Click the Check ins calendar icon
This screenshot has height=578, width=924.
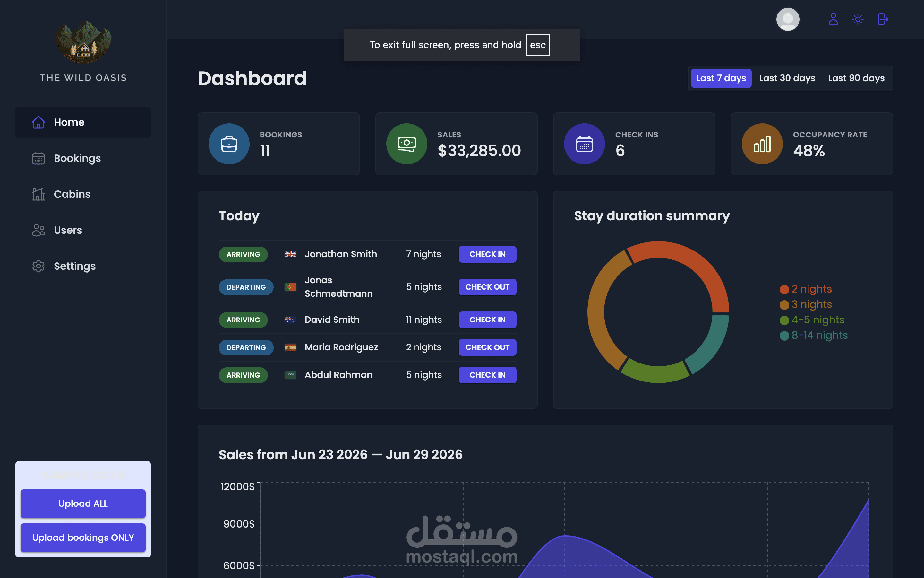(584, 144)
